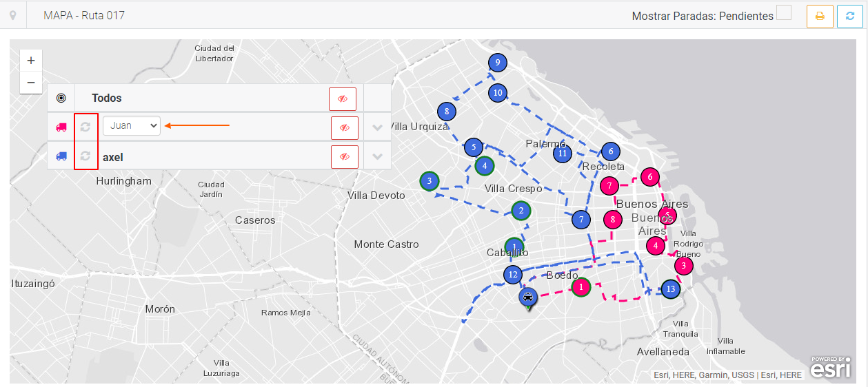Select blue stop marker number 9
Screen dimensions: 868x387
(x=497, y=63)
